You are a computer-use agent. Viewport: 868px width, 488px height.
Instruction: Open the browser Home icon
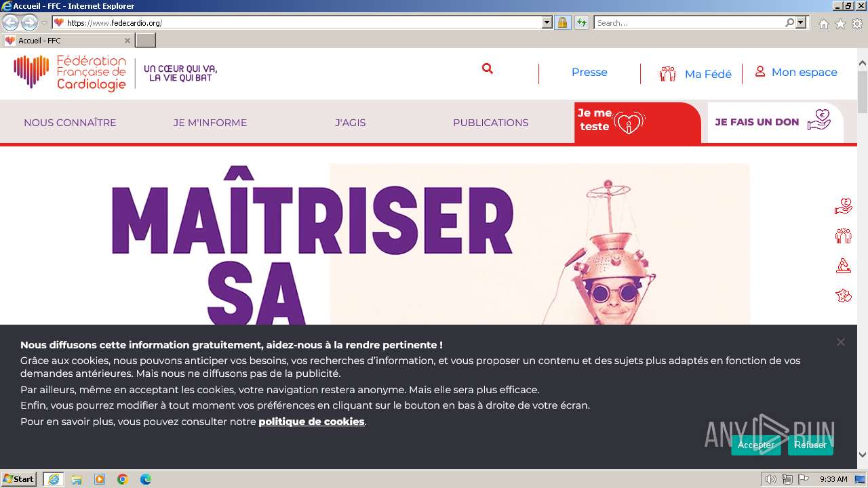(x=823, y=24)
